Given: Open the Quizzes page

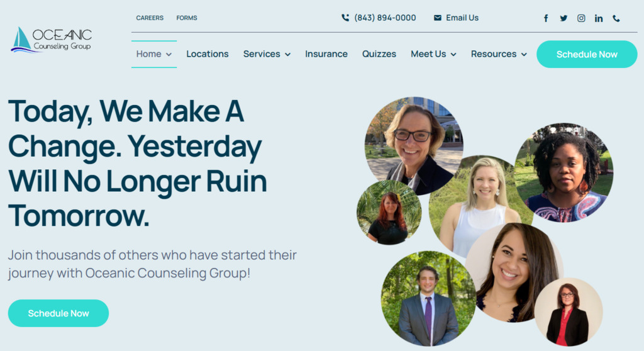Looking at the screenshot, I should pyautogui.click(x=379, y=54).
